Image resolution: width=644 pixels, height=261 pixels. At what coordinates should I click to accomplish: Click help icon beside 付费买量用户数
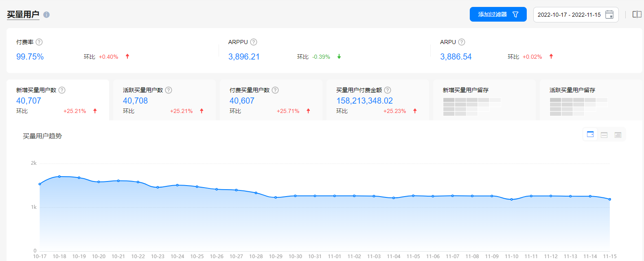coord(275,90)
